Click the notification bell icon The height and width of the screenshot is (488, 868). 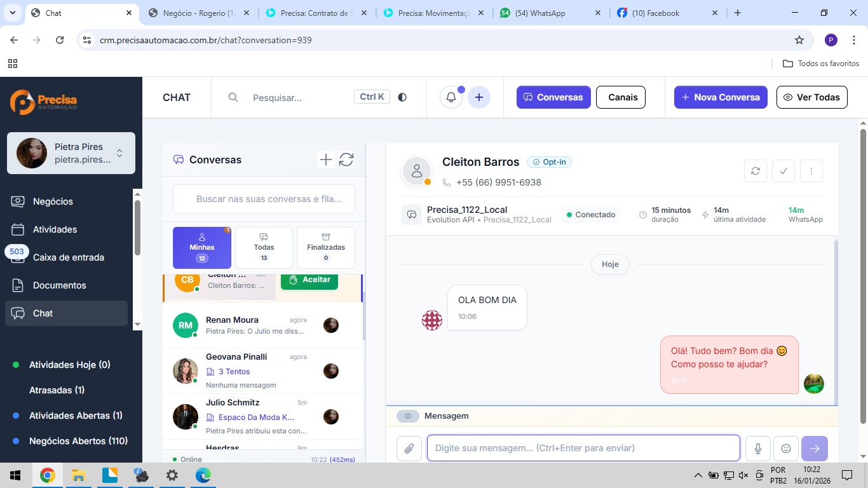(x=451, y=97)
